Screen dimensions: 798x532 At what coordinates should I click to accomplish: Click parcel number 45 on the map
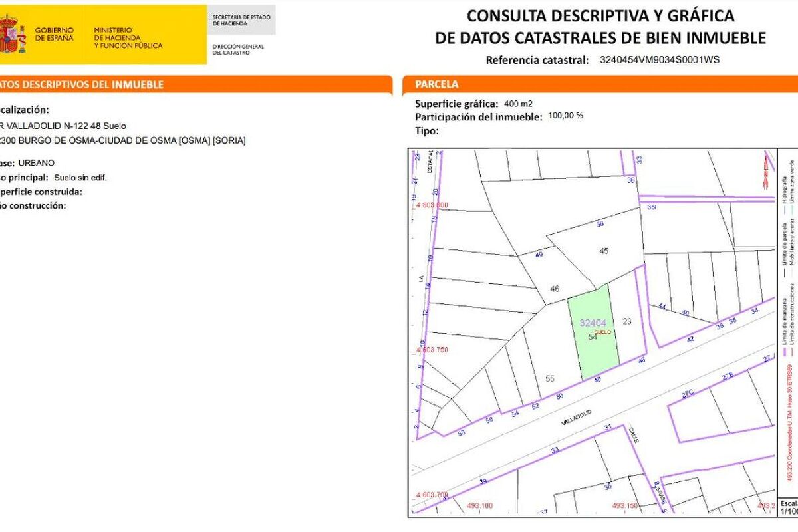[x=604, y=251]
